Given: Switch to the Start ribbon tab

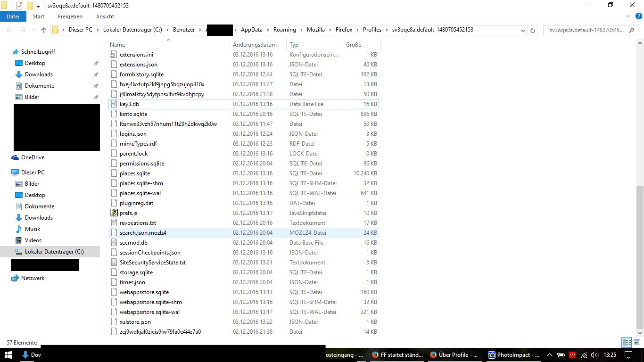Looking at the screenshot, I should pyautogui.click(x=39, y=16).
